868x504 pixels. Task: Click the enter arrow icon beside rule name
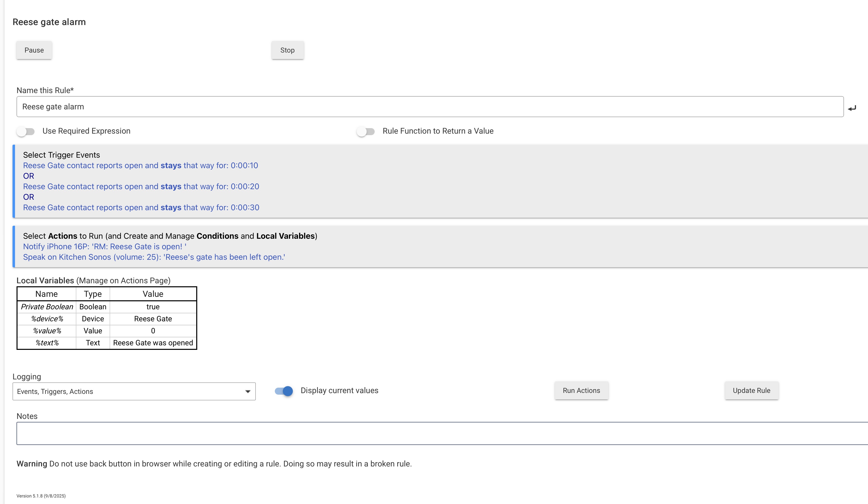point(852,108)
